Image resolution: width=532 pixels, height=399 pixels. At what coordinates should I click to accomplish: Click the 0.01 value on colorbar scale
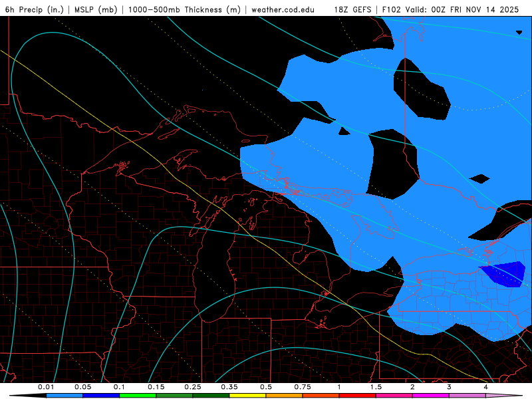pyautogui.click(x=46, y=387)
